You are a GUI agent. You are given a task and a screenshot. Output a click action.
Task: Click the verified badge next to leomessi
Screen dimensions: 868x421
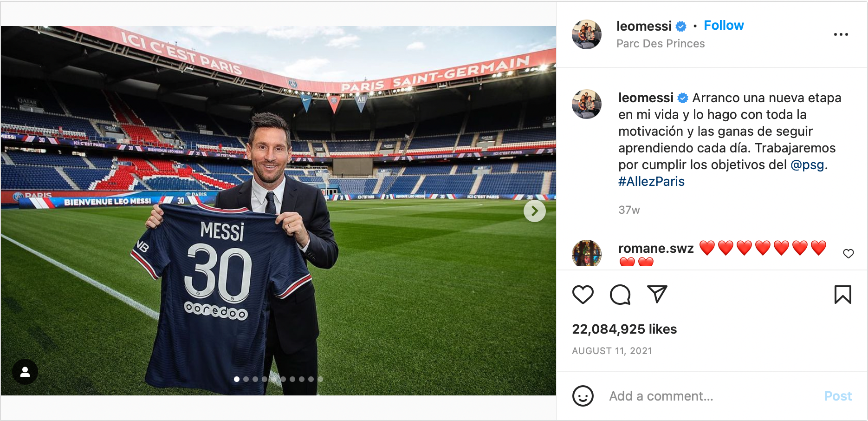point(681,26)
